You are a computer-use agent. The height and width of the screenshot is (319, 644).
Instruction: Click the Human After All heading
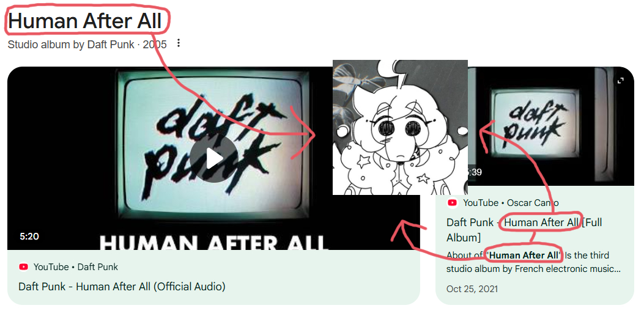click(84, 21)
